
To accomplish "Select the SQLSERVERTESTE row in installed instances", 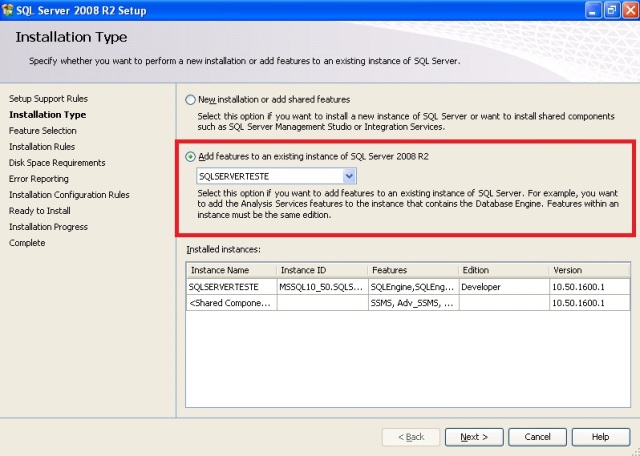I will click(230, 286).
